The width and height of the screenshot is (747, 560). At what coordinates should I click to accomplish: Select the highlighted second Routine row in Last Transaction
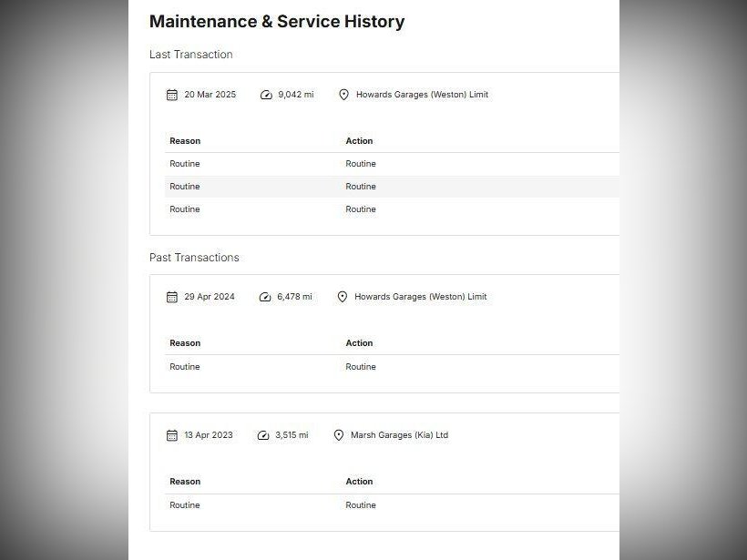392,187
